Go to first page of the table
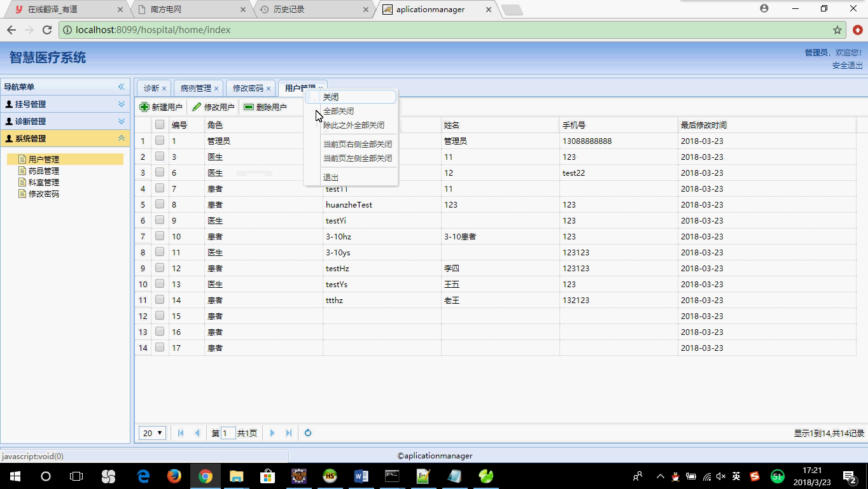Viewport: 868px width, 489px height. 181,433
